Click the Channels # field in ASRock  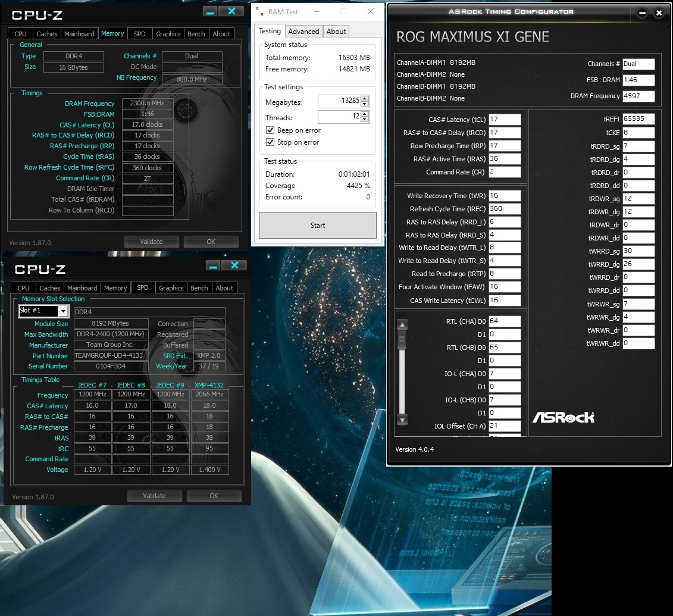click(x=638, y=64)
